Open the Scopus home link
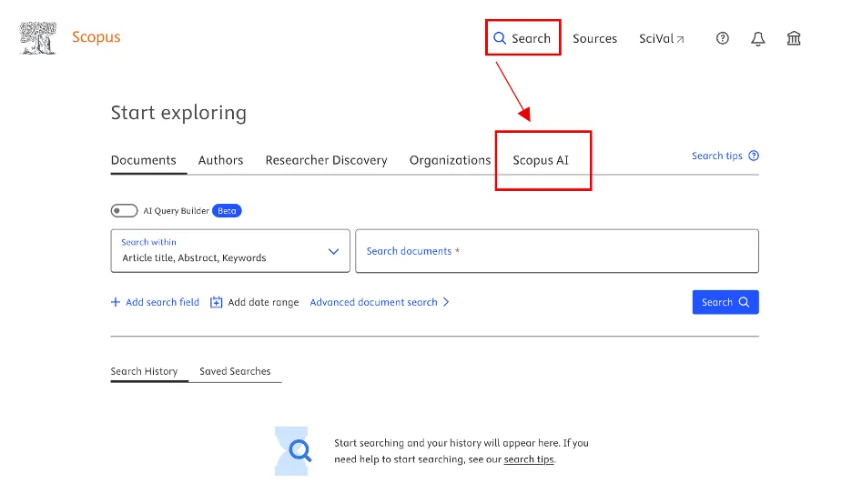Screen dimensions: 852x504 (96, 37)
